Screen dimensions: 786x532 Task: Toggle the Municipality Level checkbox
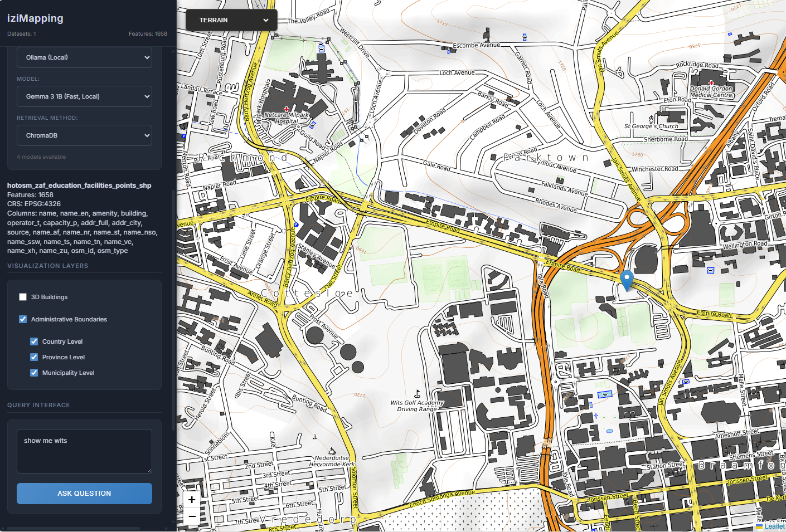coord(34,373)
